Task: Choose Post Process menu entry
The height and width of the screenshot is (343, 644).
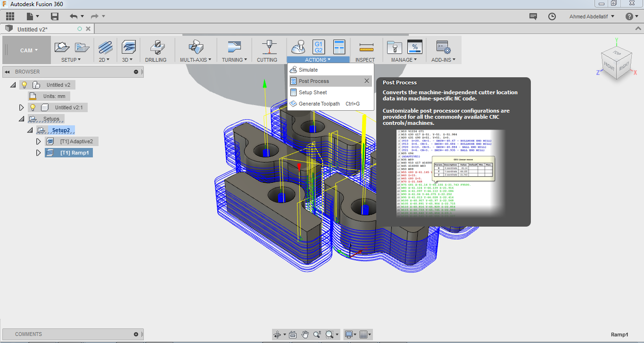Action: tap(330, 81)
